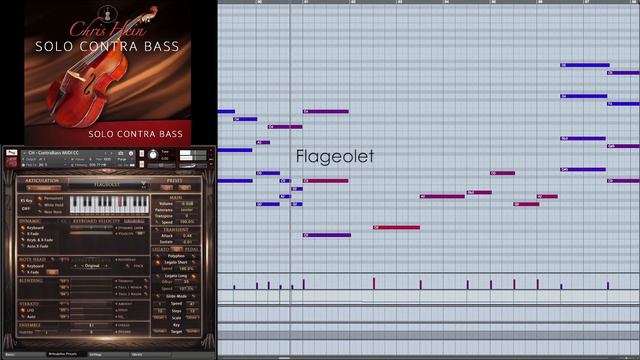
Task: Turn the Tune knob
Action: click(153, 154)
